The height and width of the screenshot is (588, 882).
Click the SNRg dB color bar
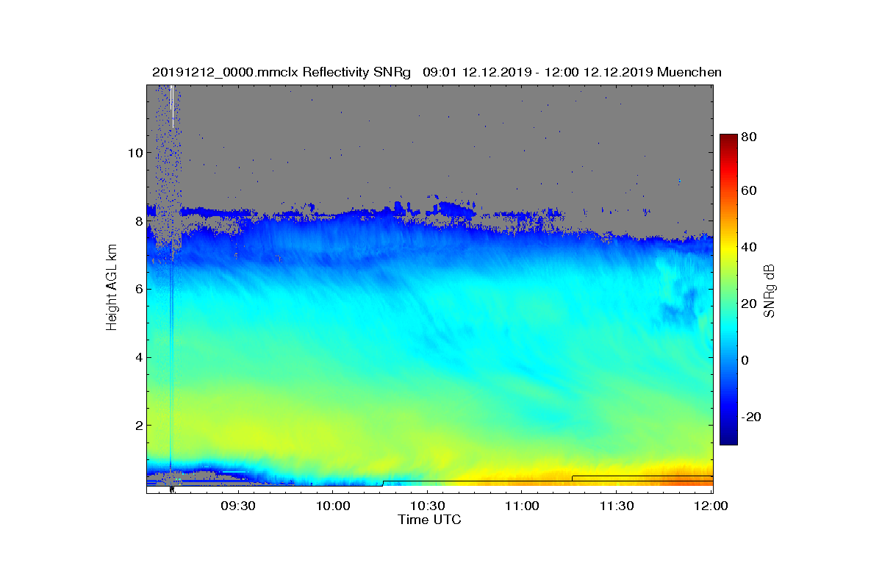coord(728,290)
